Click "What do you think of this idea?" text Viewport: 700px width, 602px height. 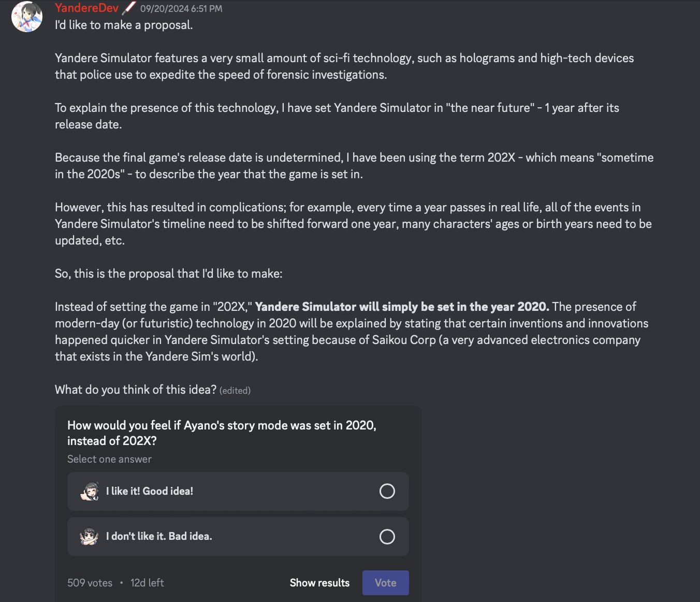(136, 390)
